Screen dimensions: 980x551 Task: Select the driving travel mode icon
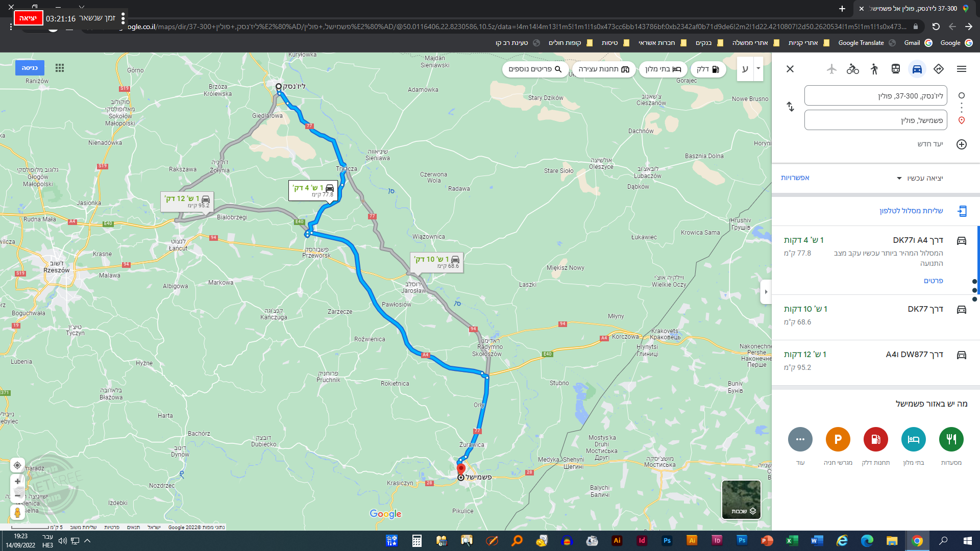coord(917,69)
